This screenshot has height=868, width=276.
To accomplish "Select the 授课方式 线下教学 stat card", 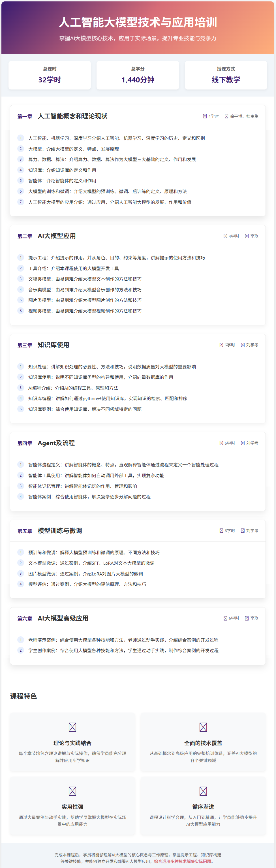I will point(226,75).
